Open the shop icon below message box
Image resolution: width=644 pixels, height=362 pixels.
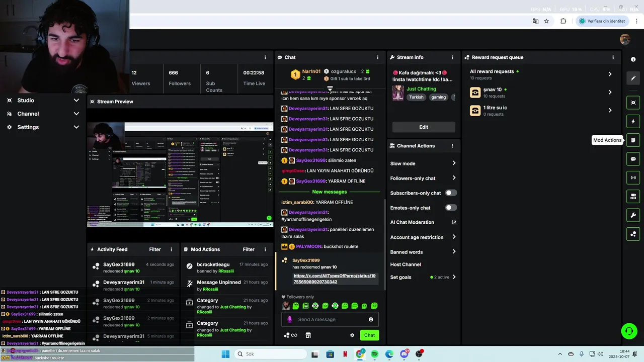(x=308, y=335)
